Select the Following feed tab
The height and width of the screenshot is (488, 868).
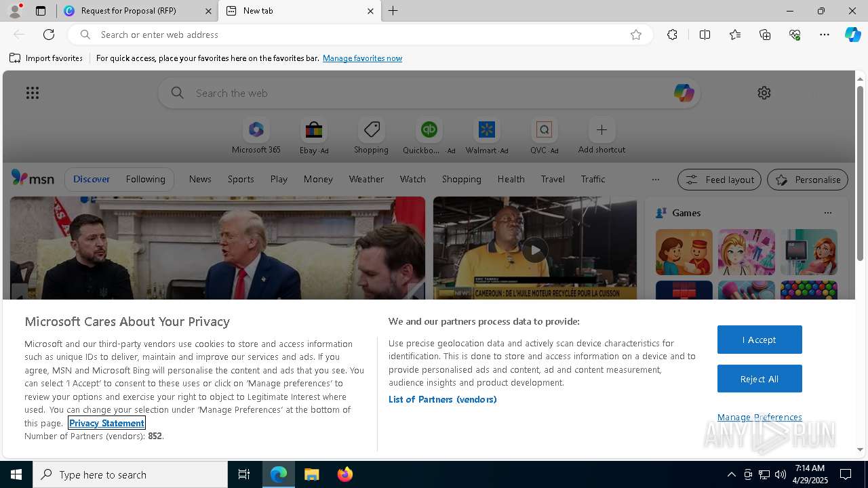145,179
